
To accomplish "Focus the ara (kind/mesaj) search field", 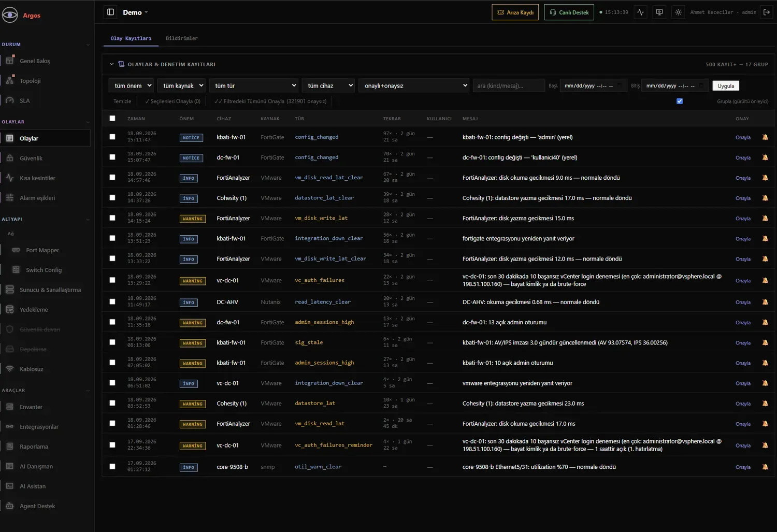I will [509, 85].
